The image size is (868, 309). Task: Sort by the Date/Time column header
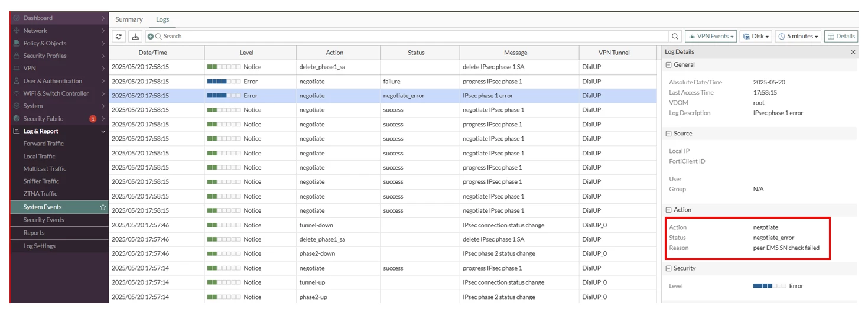coord(157,53)
